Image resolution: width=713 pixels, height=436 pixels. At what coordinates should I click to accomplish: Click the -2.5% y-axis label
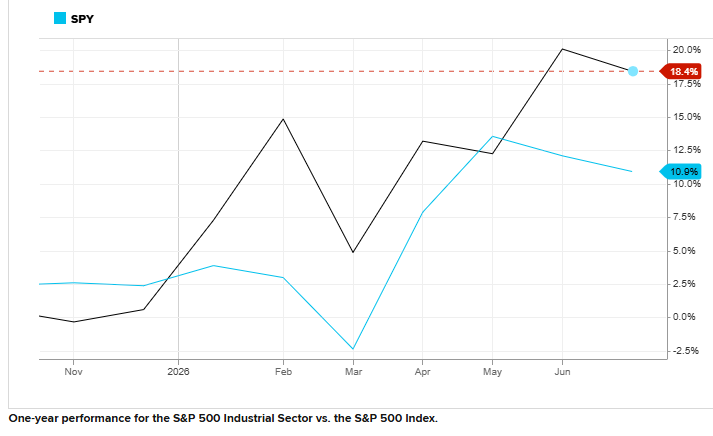point(685,351)
